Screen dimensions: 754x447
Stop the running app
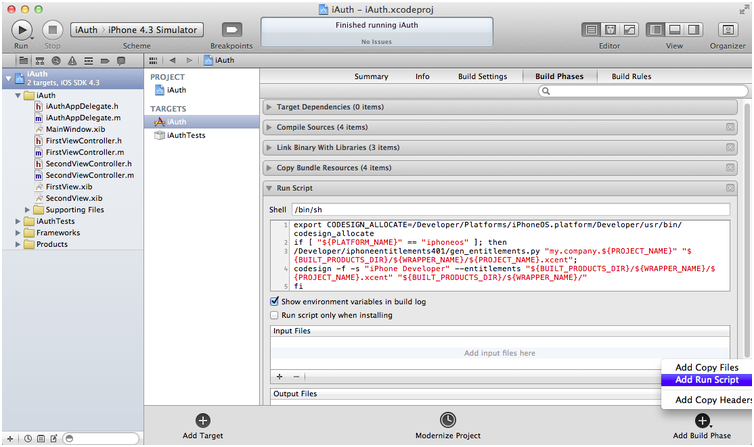52,30
